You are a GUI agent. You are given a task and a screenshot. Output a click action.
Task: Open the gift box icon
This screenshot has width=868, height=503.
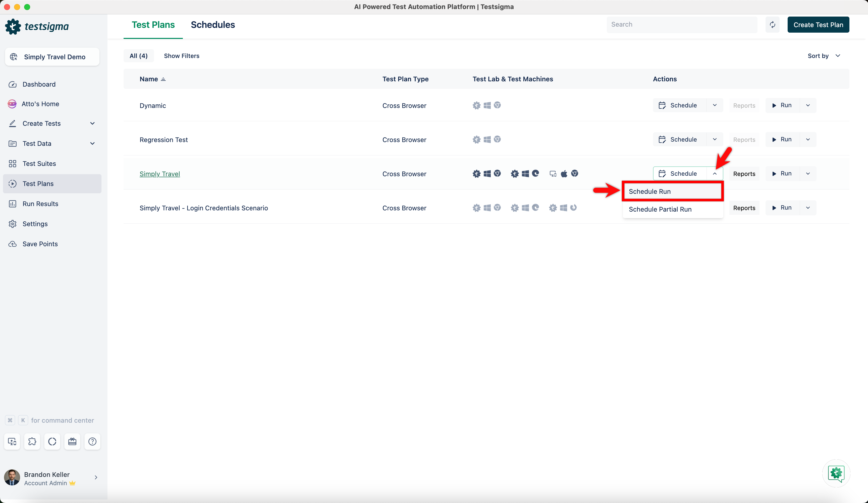point(72,441)
